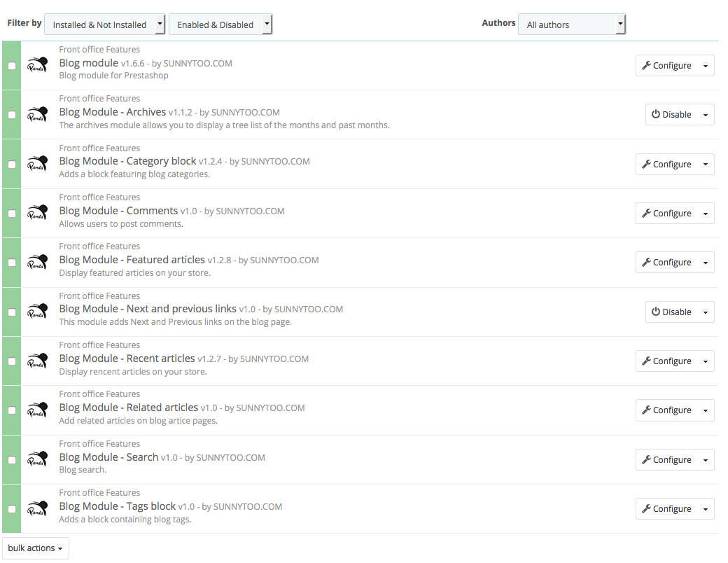The width and height of the screenshot is (728, 563).
Task: Mark the Recent articles module checkbox
Action: [x=12, y=361]
